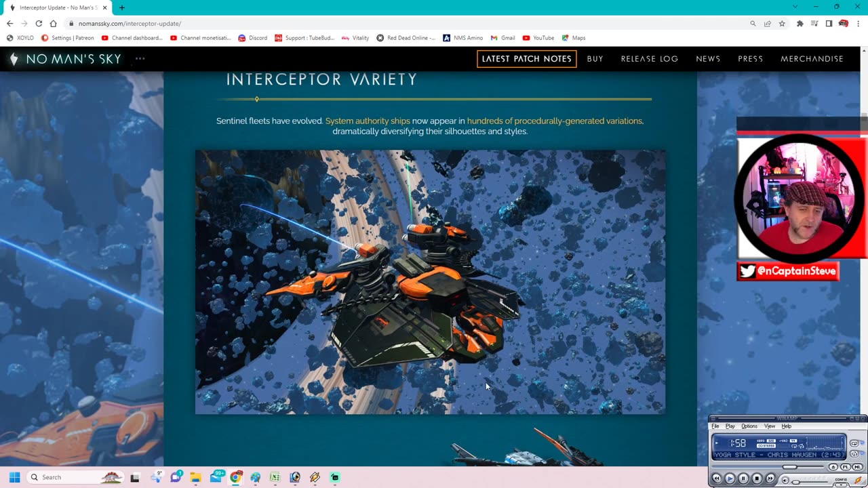Viewport: 868px width, 488px height.
Task: Go to the Buy page
Action: tap(595, 59)
